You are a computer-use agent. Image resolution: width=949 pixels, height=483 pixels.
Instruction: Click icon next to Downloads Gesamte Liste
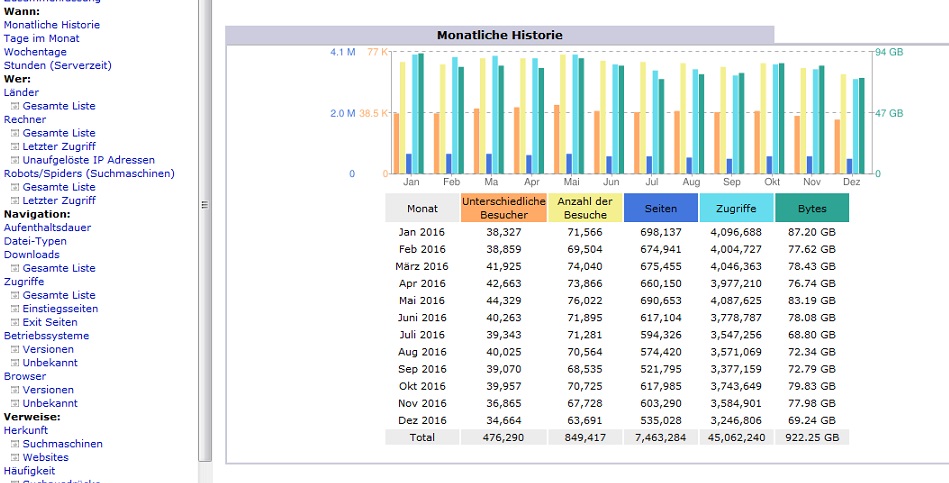pos(15,268)
